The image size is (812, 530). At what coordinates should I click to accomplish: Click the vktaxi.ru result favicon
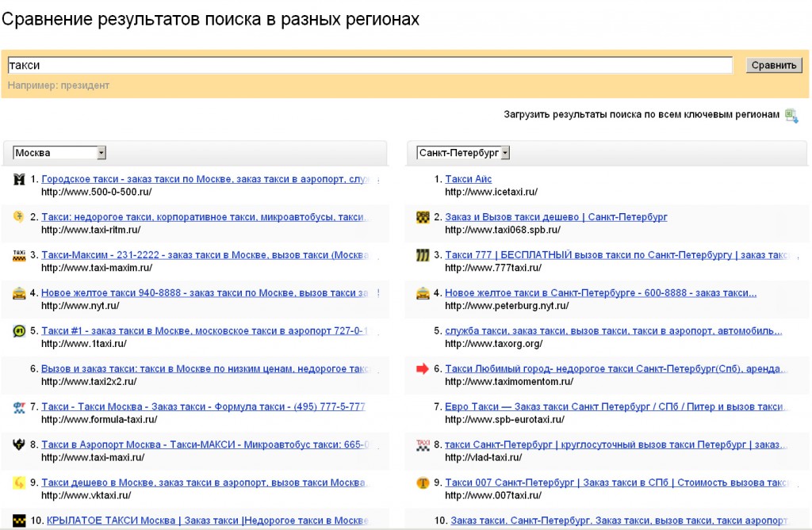click(19, 483)
